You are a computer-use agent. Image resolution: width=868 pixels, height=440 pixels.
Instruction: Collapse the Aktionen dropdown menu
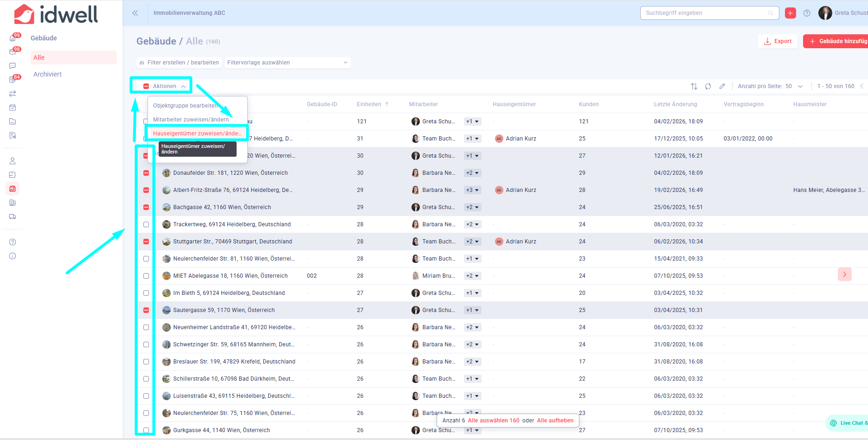coord(165,86)
